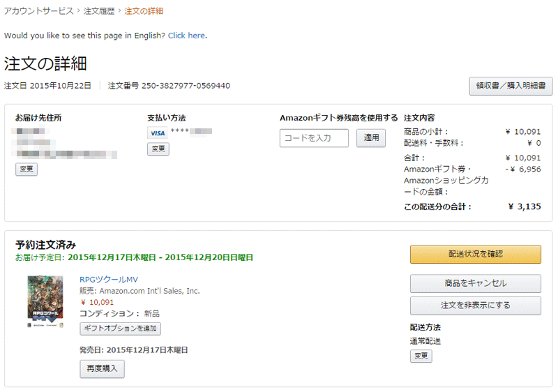Hide this order with 注文を非表示にする
Screen dimensions: 558x392
point(476,306)
